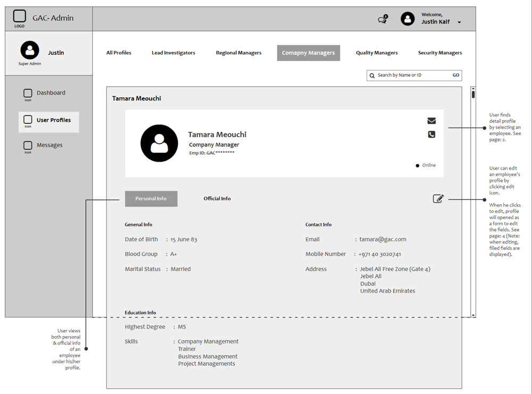This screenshot has width=532, height=394.
Task: Select the Personal Info tab
Action: click(x=151, y=199)
